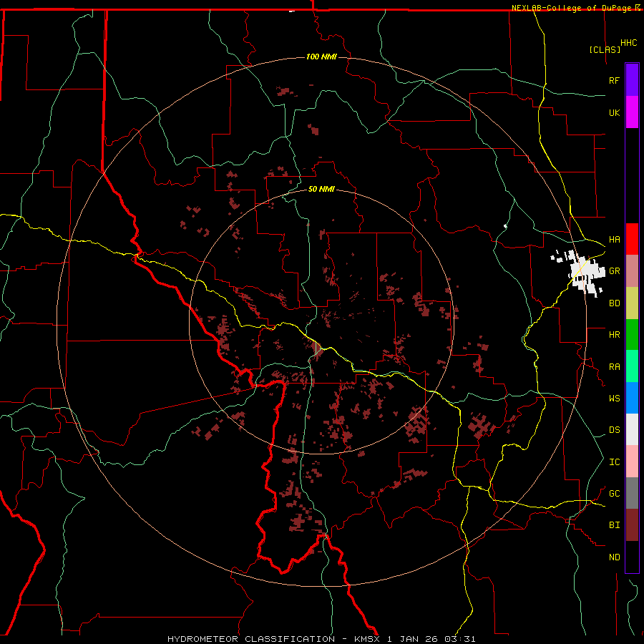Select the gray GC legend color swatch

pyautogui.click(x=632, y=493)
